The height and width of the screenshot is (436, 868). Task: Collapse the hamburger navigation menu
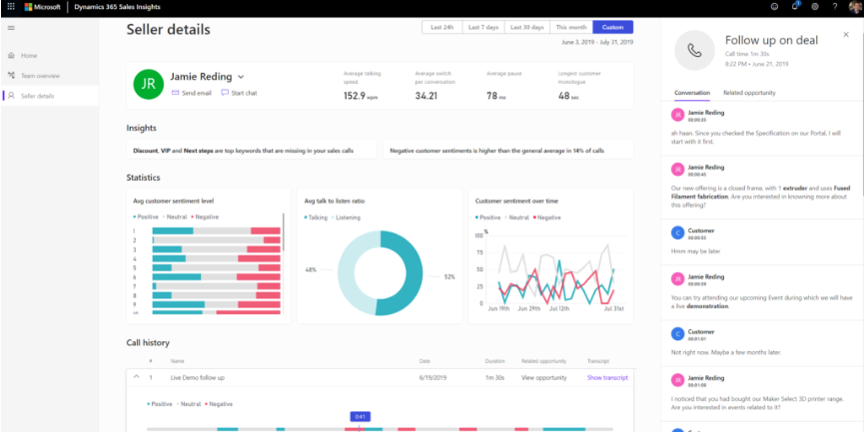10,28
